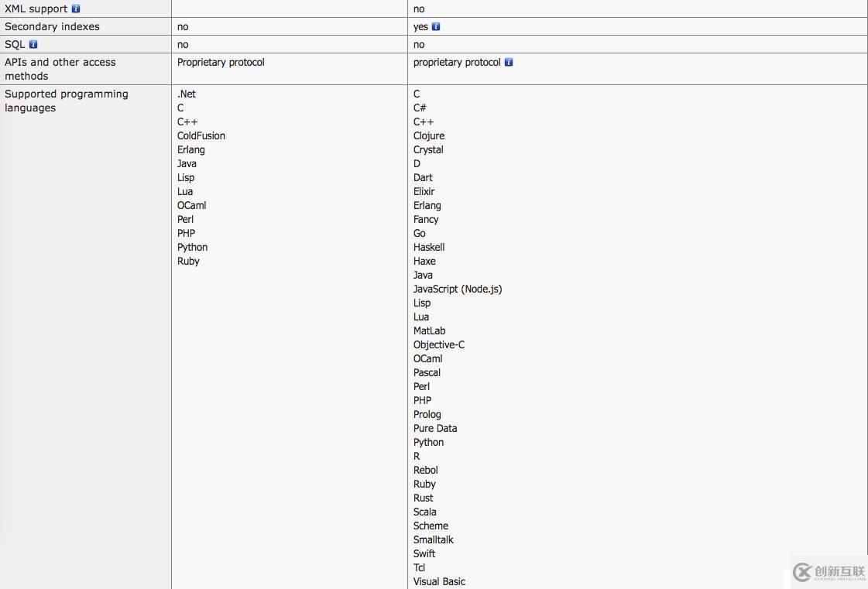The width and height of the screenshot is (868, 589).
Task: Click the 'Smalltalk' entry
Action: pyautogui.click(x=434, y=539)
